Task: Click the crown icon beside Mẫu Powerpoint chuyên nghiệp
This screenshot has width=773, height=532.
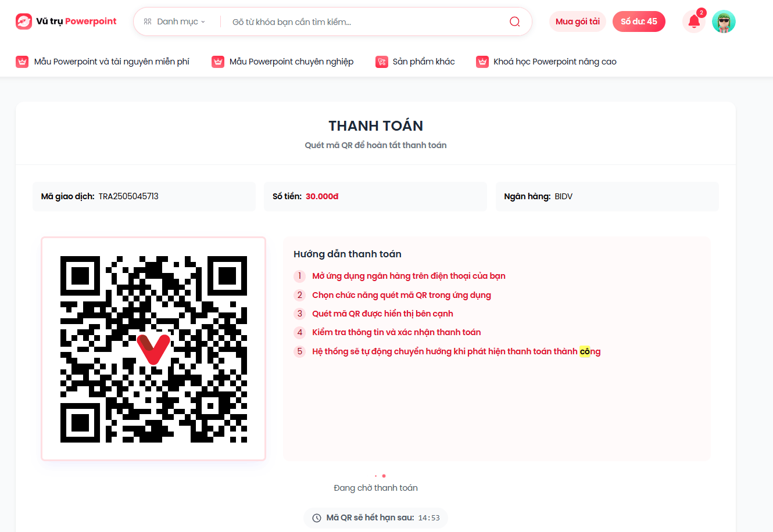Action: (x=218, y=62)
